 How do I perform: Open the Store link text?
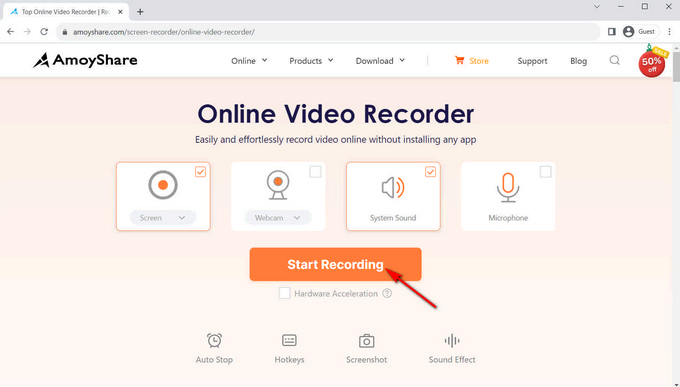[479, 61]
